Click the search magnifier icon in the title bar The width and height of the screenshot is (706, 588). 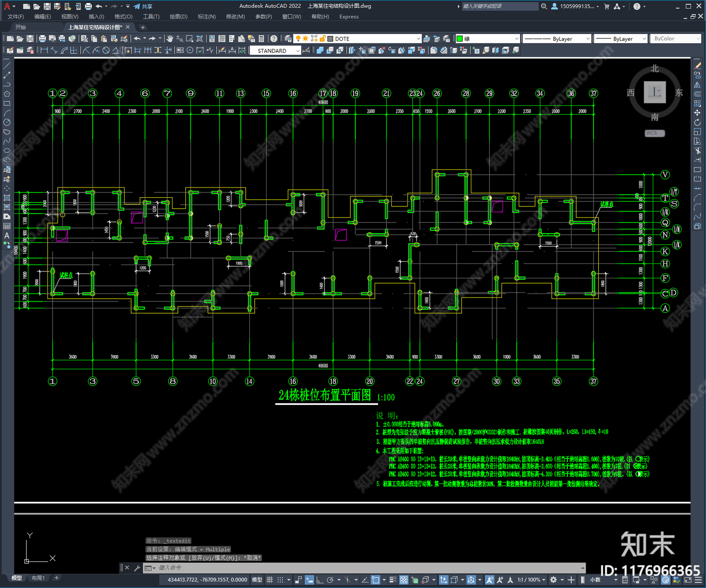(x=544, y=6)
